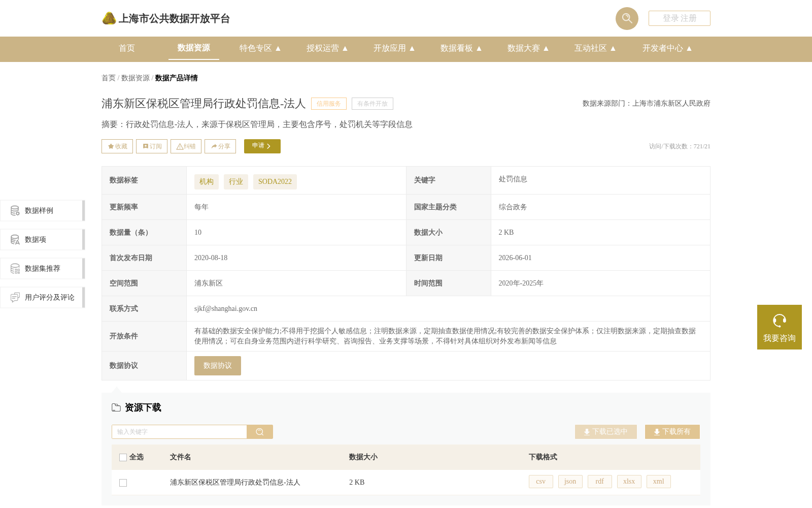Image resolution: width=812 pixels, height=508 pixels.
Task: Toggle the 全选 checkbox
Action: tap(123, 457)
